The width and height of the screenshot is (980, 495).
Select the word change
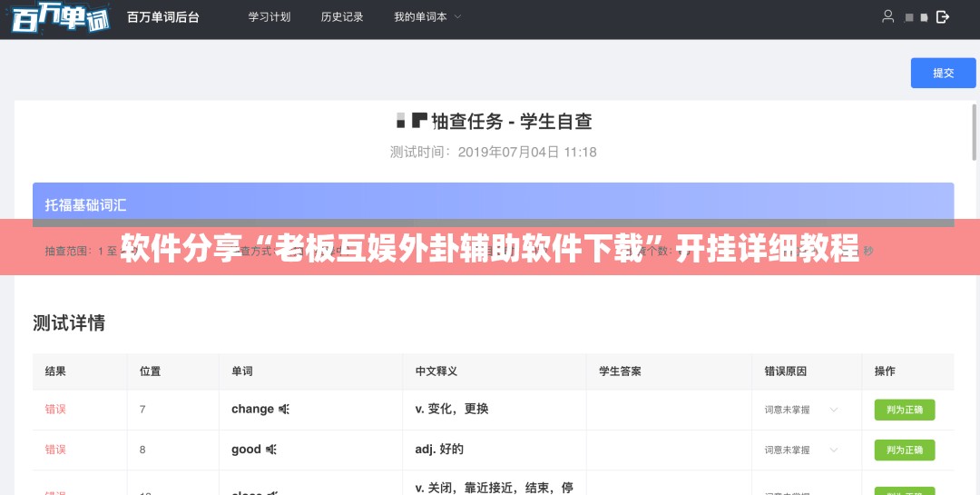coord(252,410)
